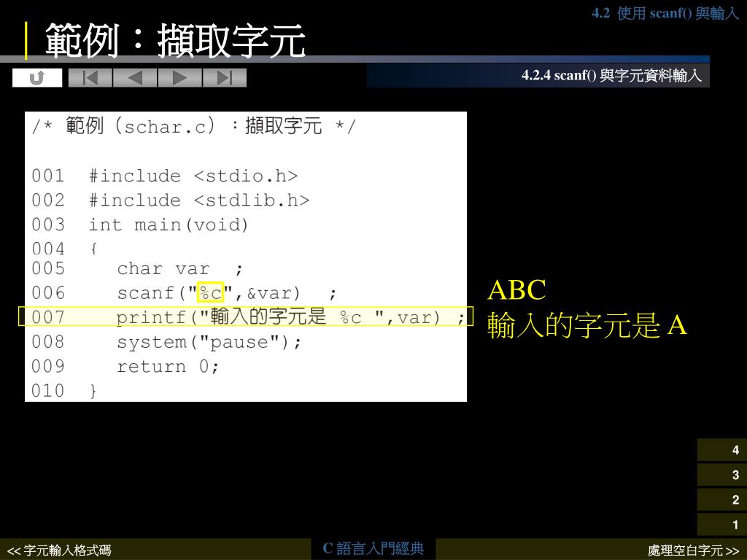This screenshot has height=560, width=747.
Task: Click the 4.2.4 scanf() 與字元資料輸入 subsection bar
Action: (538, 75)
